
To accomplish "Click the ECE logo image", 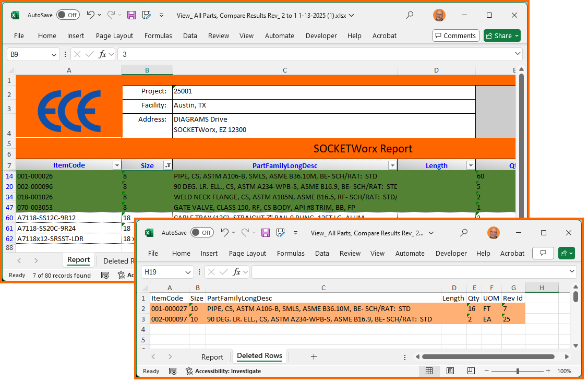I will tap(69, 111).
